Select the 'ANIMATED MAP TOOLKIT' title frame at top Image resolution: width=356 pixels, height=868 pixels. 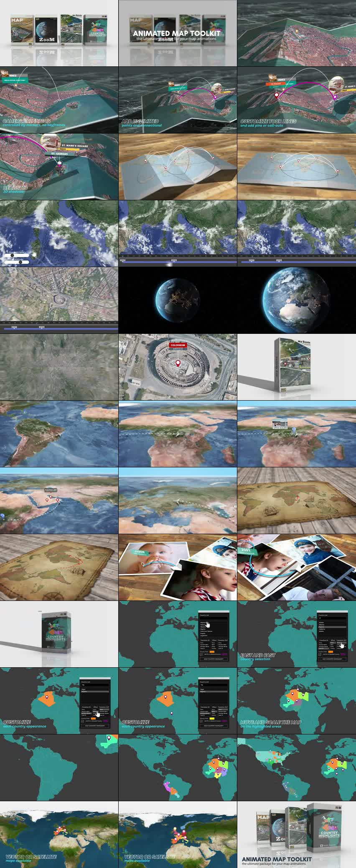point(178,33)
